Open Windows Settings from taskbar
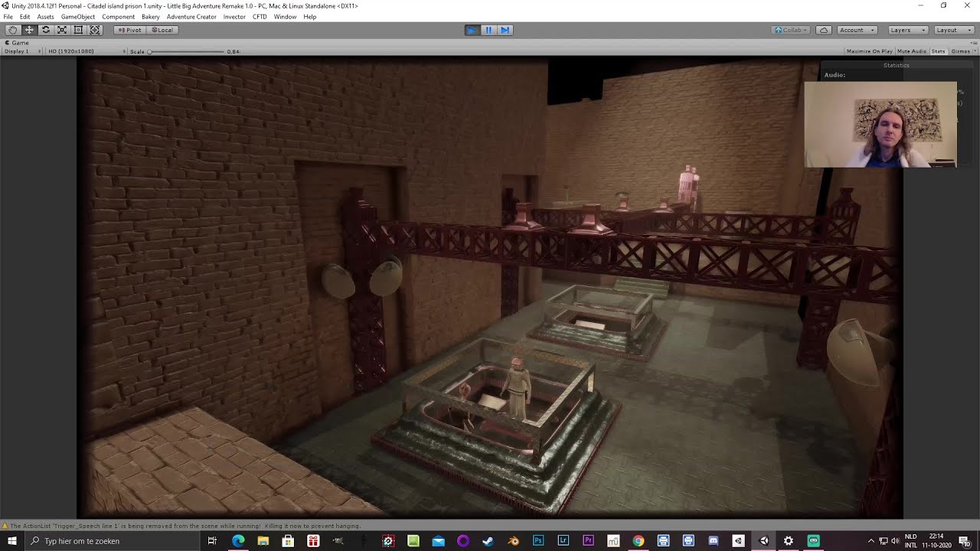Screen dimensions: 980x551 click(x=789, y=541)
